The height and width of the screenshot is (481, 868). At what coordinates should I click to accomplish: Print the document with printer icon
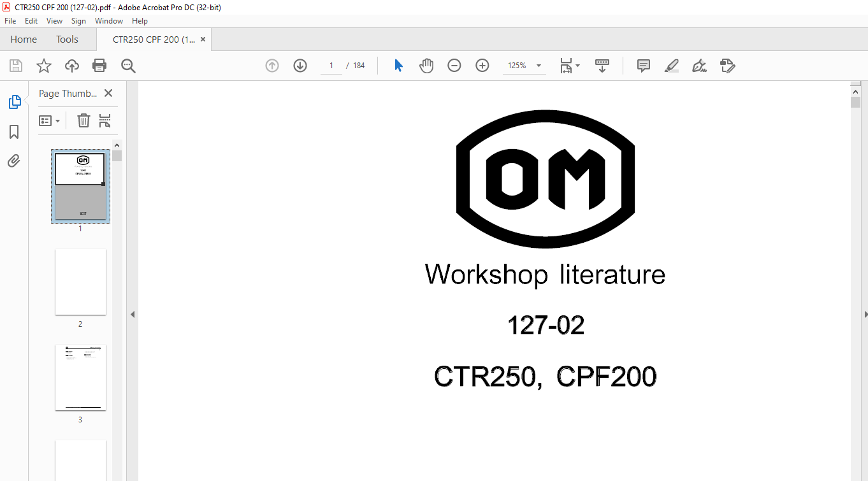pyautogui.click(x=99, y=66)
